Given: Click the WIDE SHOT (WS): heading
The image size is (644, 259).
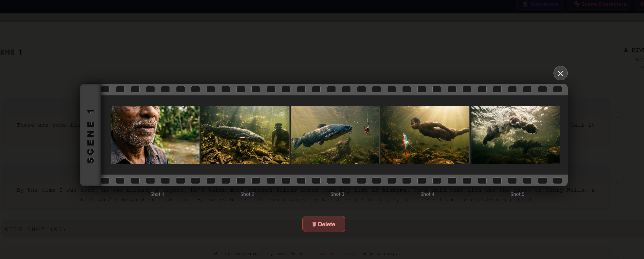Looking at the screenshot, I should tap(38, 230).
